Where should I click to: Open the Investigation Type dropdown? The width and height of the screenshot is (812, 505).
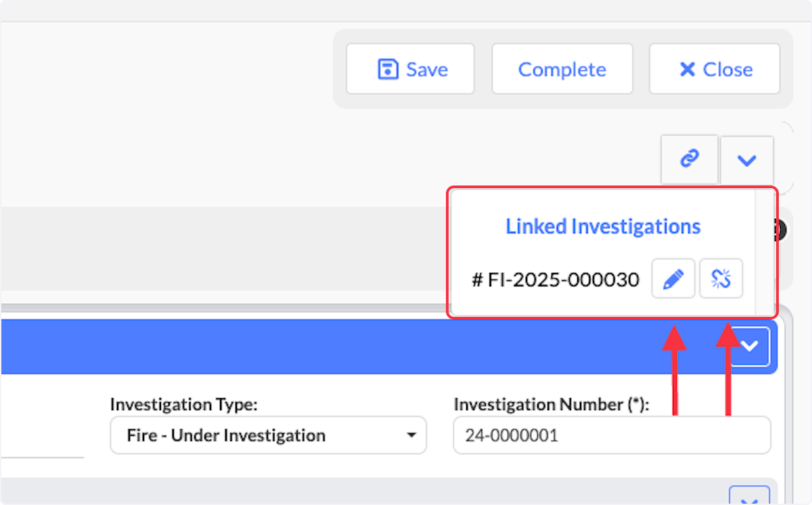[268, 435]
